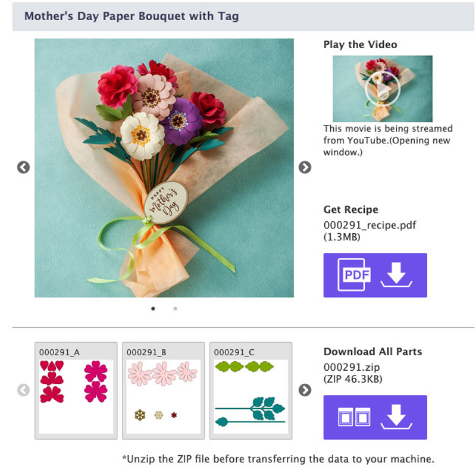Click the 000291.zip file name
The image size is (476, 476).
click(x=352, y=367)
